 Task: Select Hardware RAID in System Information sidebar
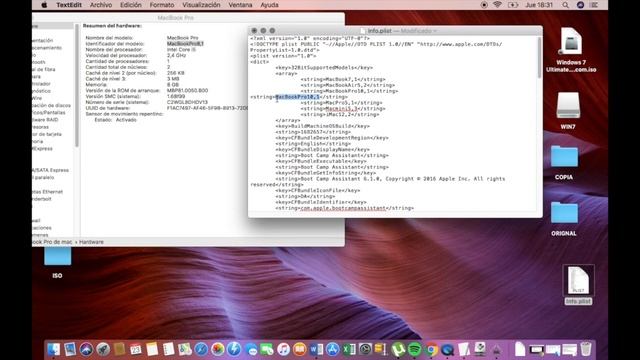click(45, 120)
